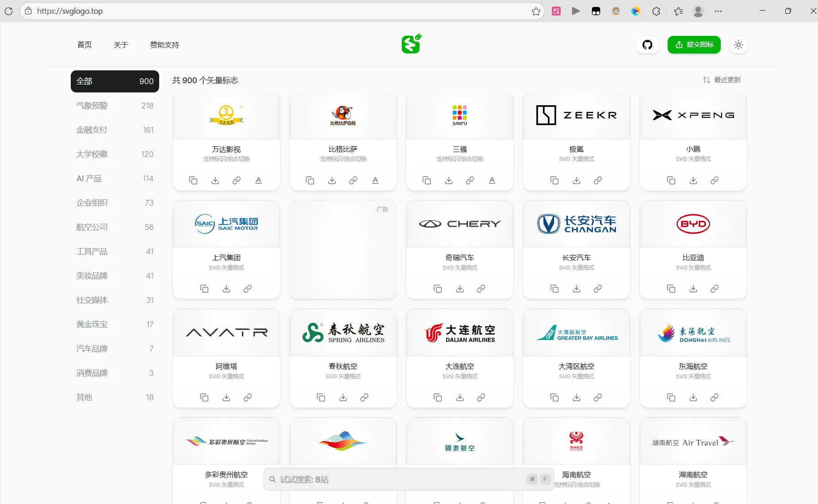Open the GitHub repository icon
Image resolution: width=818 pixels, height=504 pixels.
pyautogui.click(x=647, y=45)
